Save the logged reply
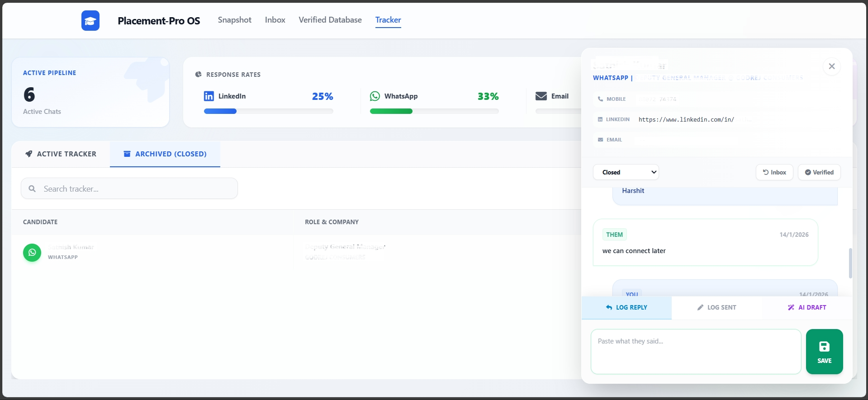The height and width of the screenshot is (400, 868). tap(824, 352)
